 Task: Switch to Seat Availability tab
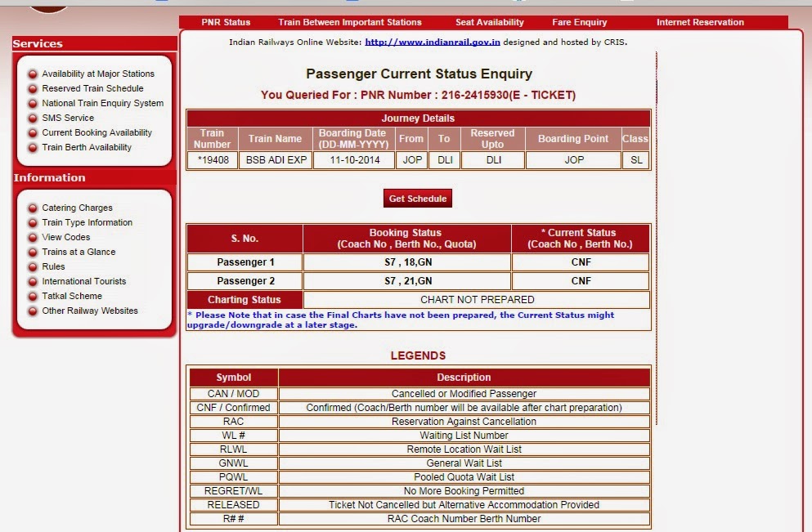pyautogui.click(x=489, y=22)
